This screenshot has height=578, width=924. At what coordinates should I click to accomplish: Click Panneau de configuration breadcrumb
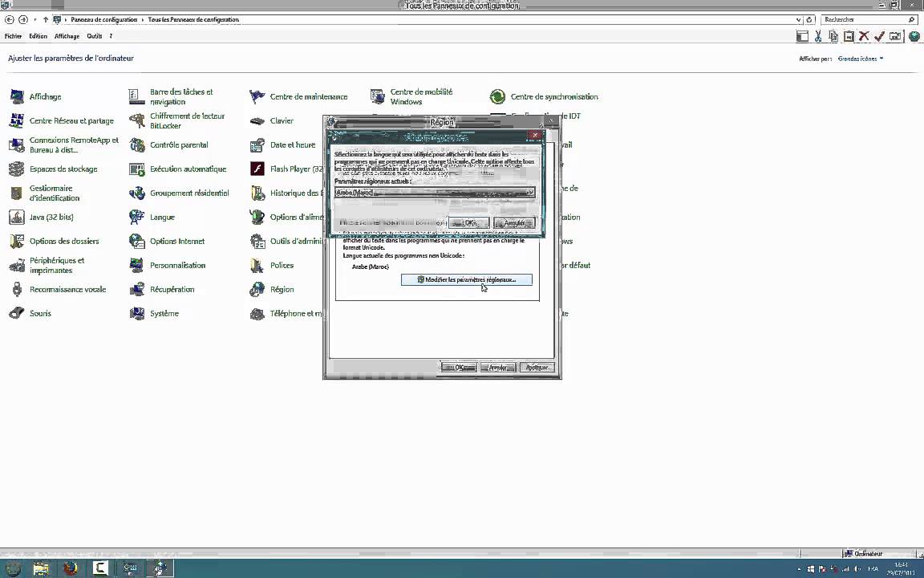(x=103, y=20)
